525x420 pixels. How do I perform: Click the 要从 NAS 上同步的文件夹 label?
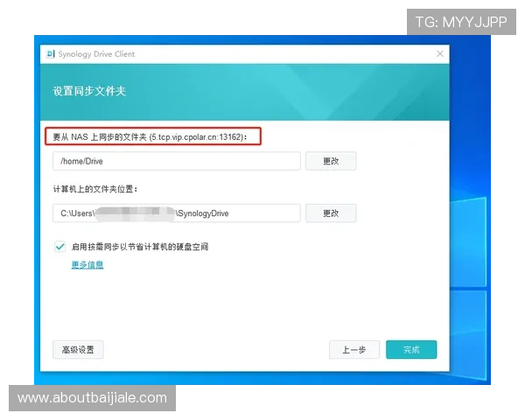pos(150,137)
